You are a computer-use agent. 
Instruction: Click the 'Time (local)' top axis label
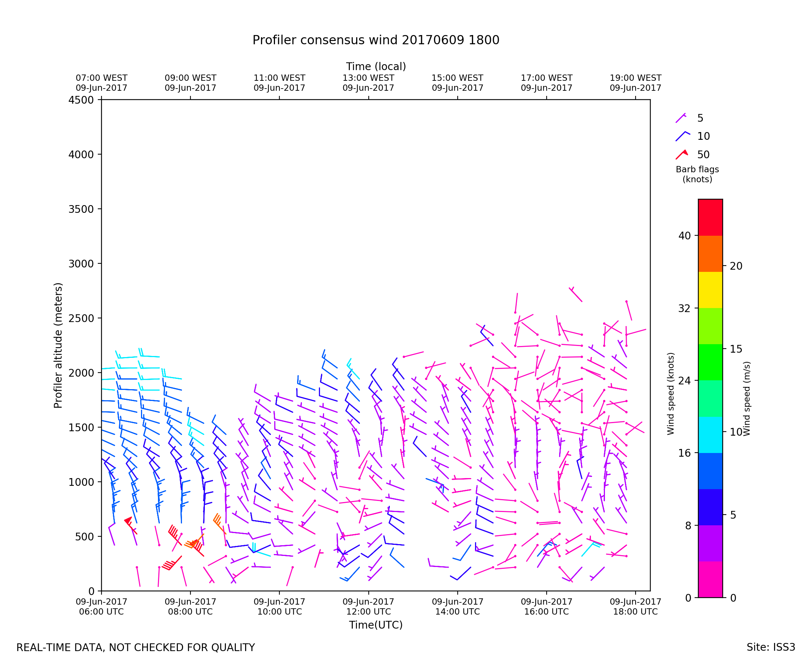click(376, 66)
